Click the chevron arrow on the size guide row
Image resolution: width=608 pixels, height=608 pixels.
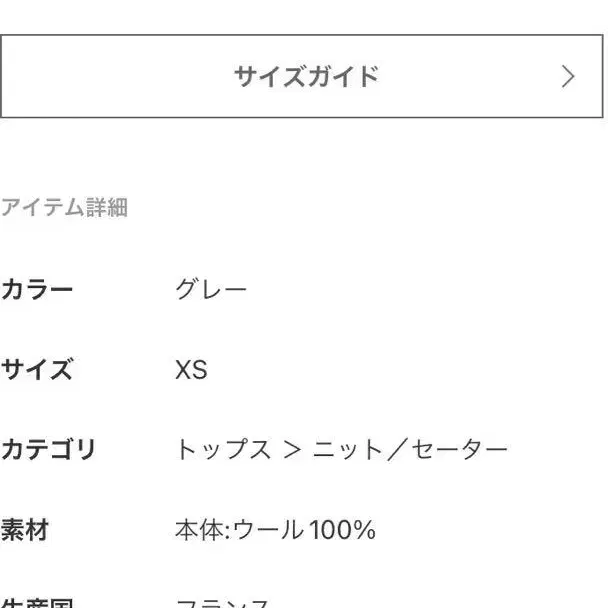pos(568,77)
